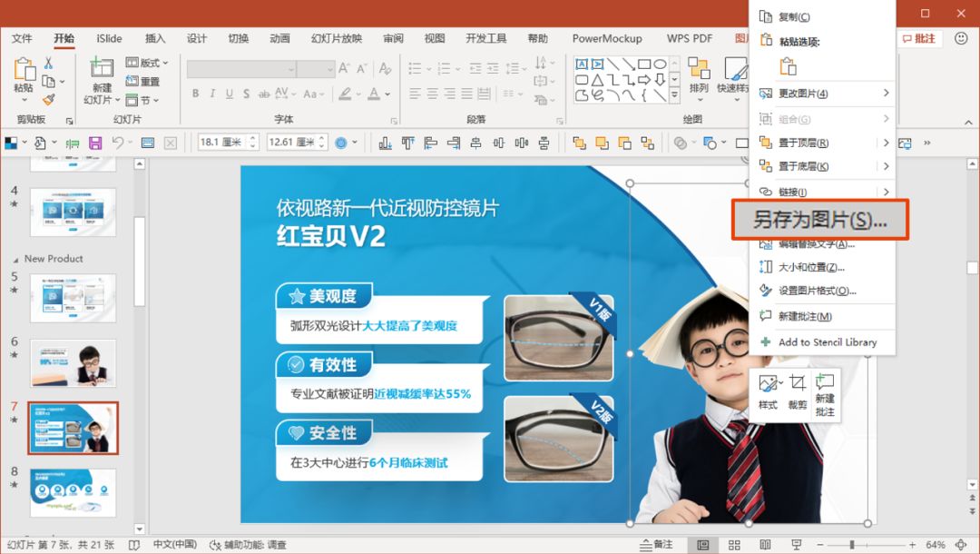Click the smiley feedback icon

pos(961,39)
